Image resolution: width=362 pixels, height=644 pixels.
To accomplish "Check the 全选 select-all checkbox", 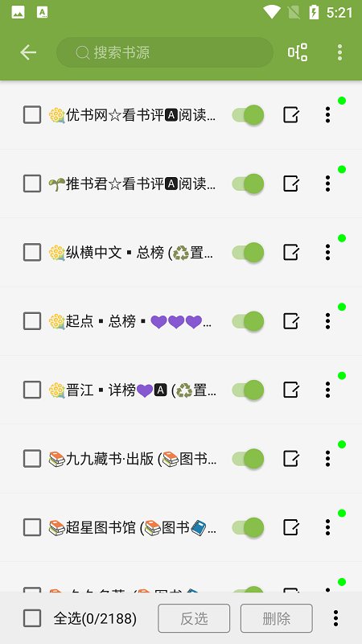I will 32,618.
